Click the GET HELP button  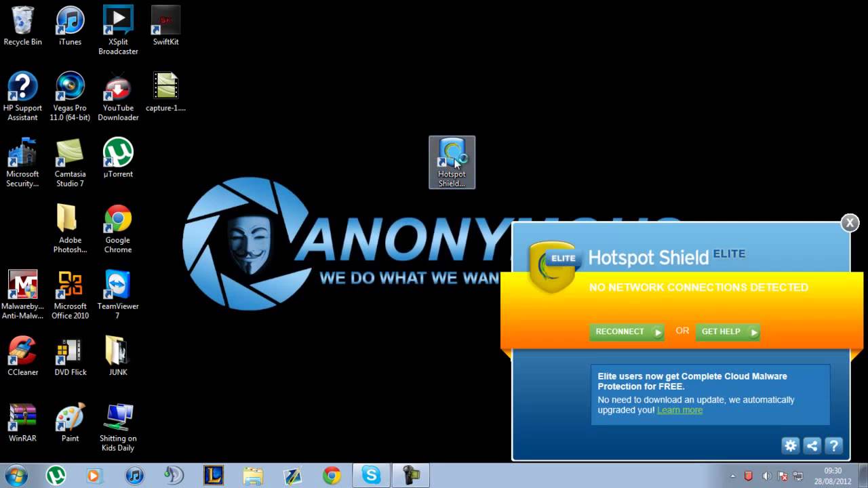coord(727,332)
